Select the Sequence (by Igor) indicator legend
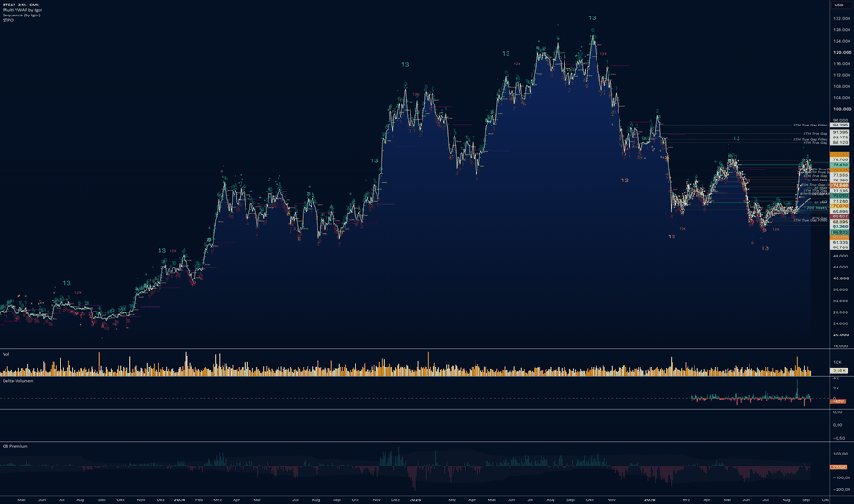The image size is (854, 504). pos(21,16)
